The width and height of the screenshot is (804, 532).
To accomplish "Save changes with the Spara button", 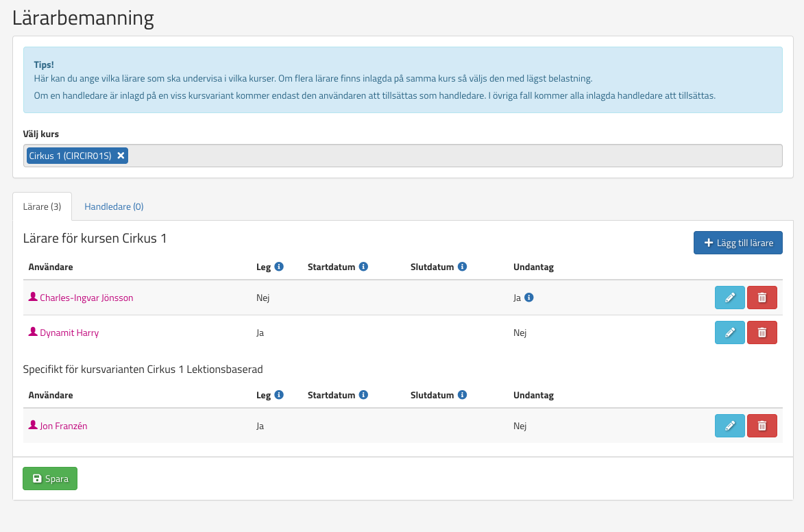I will pos(50,479).
